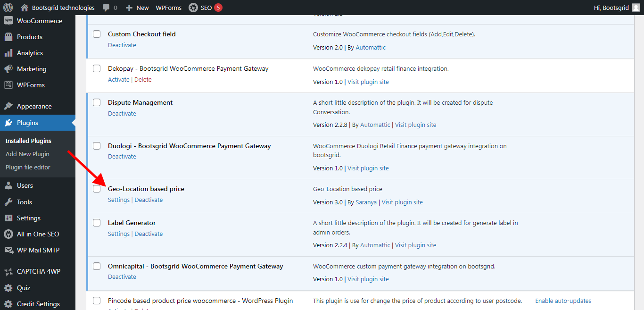Viewport: 644px width, 310px height.
Task: Click the plus icon for New
Action: pos(129,8)
